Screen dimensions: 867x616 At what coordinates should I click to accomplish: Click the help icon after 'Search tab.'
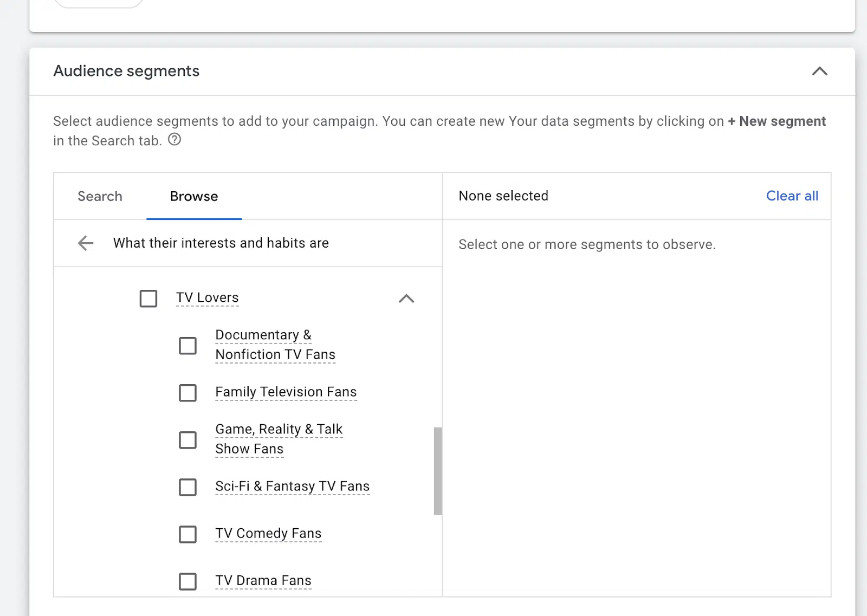[174, 140]
